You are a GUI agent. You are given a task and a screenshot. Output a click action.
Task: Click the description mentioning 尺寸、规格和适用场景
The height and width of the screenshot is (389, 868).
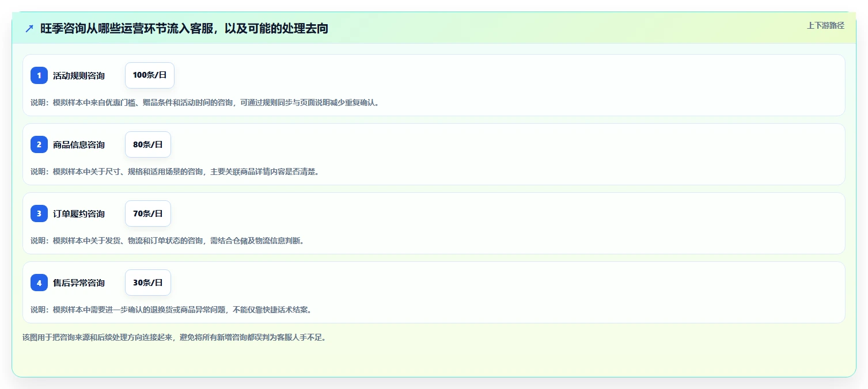click(x=175, y=171)
